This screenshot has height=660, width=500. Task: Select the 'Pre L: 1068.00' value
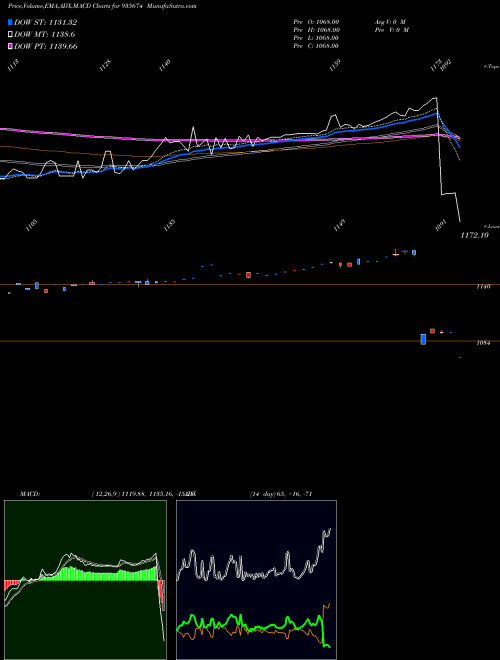click(316, 38)
